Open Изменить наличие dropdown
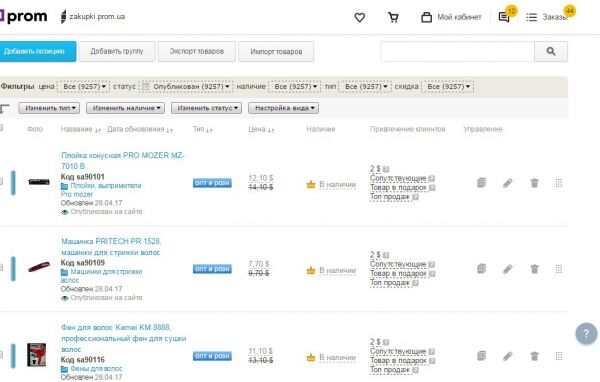This screenshot has height=382, width=600. click(126, 108)
